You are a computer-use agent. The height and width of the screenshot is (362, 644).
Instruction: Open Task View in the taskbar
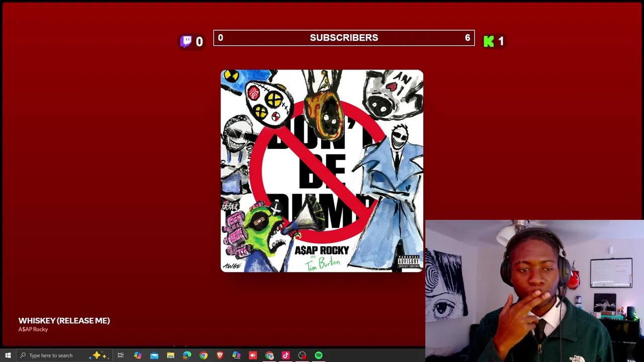121,355
